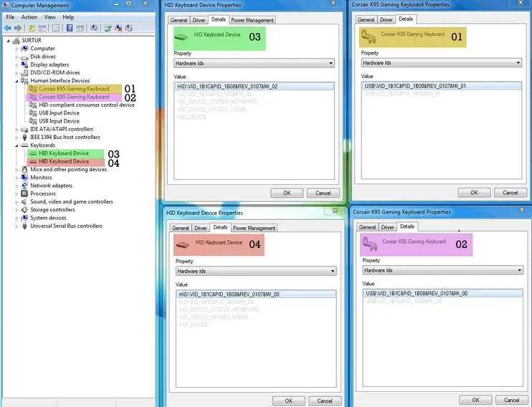Select value HID\VID_1B1C&PID_1B08&REV_0107&MI_02
The image size is (532, 407).
[x=254, y=87]
